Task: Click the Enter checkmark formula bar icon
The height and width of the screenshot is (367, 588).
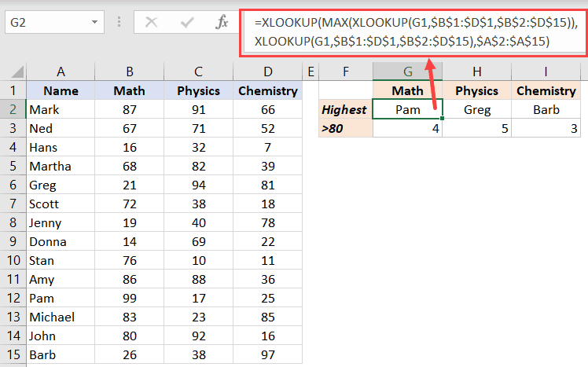Action: [x=186, y=23]
